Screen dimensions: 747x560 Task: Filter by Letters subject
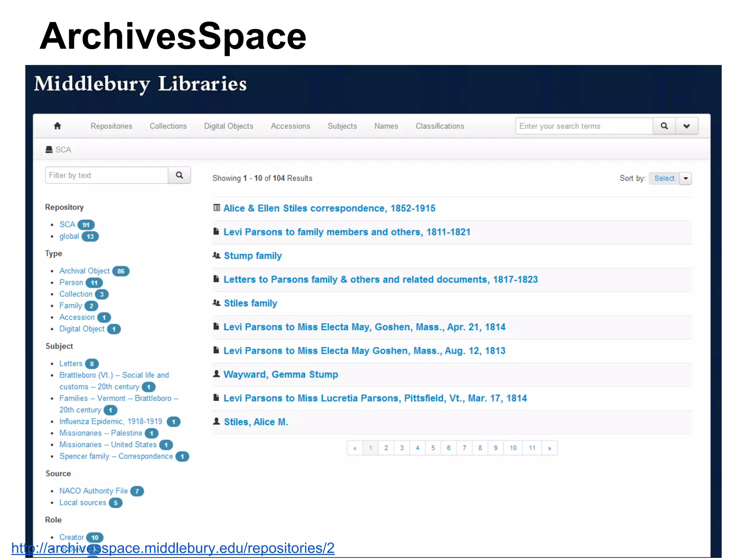tap(71, 363)
